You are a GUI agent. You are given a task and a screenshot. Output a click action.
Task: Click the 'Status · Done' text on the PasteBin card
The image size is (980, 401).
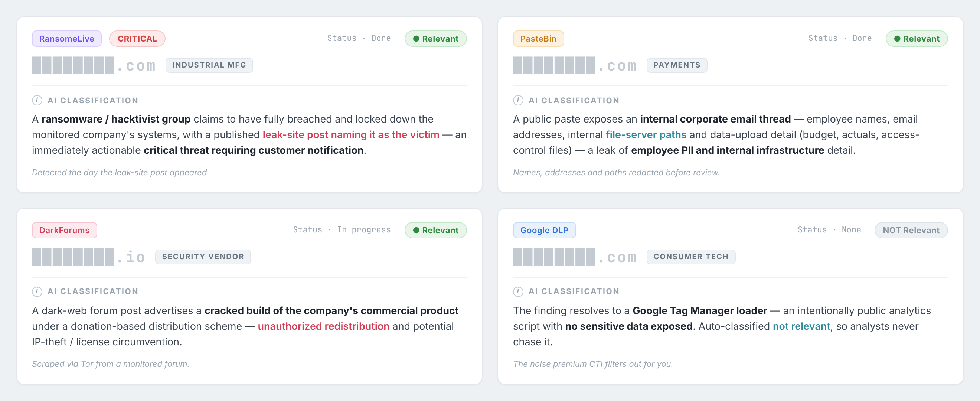pyautogui.click(x=840, y=38)
